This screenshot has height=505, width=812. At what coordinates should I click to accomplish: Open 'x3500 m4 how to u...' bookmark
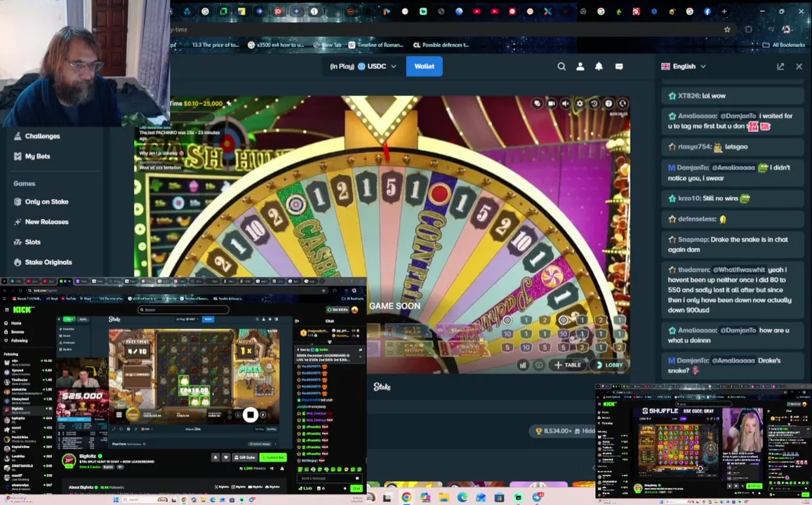(276, 45)
